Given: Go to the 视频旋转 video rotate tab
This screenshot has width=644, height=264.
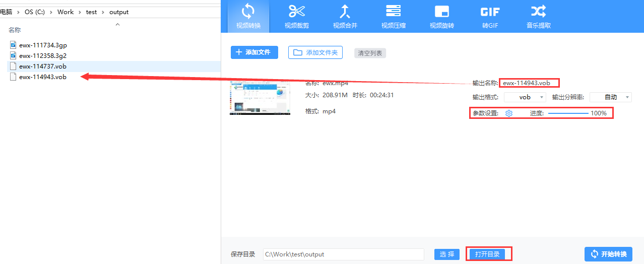Looking at the screenshot, I should (x=442, y=16).
